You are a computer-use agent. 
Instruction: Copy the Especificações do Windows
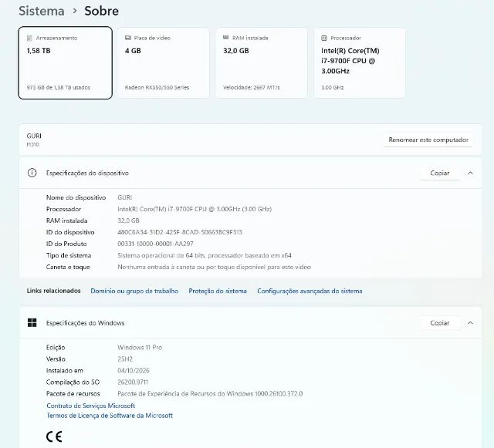point(439,323)
